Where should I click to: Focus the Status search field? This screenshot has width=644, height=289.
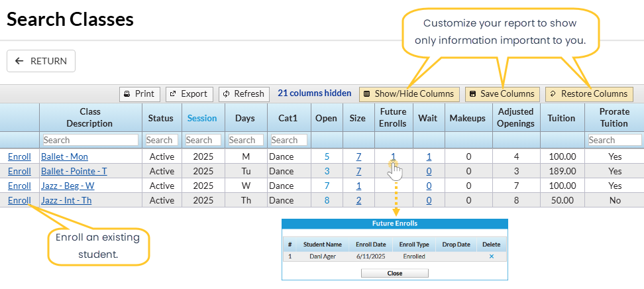pyautogui.click(x=162, y=140)
